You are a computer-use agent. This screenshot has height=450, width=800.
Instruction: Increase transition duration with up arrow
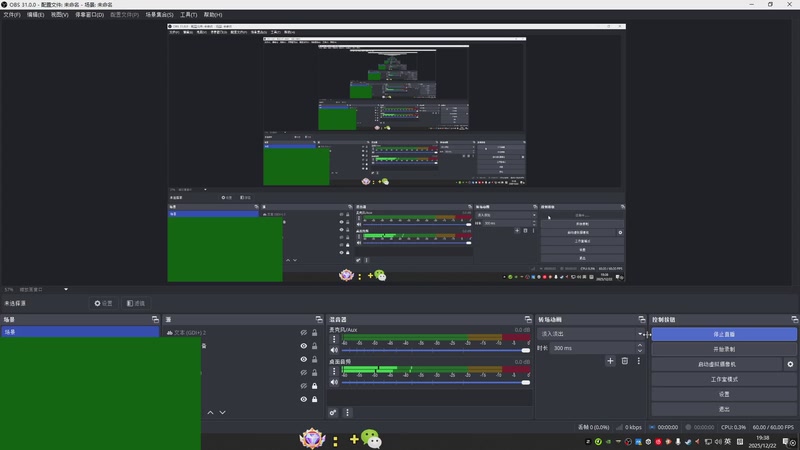coord(640,345)
